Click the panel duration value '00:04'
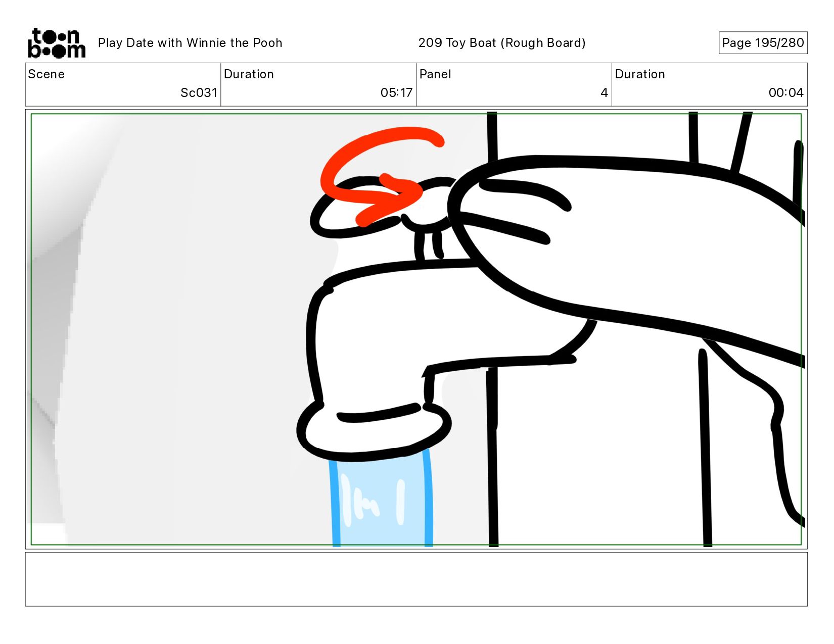This screenshot has width=834, height=644. click(786, 93)
